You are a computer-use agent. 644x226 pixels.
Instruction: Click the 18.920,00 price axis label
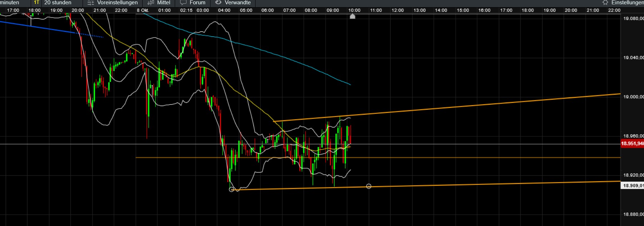click(x=633, y=175)
